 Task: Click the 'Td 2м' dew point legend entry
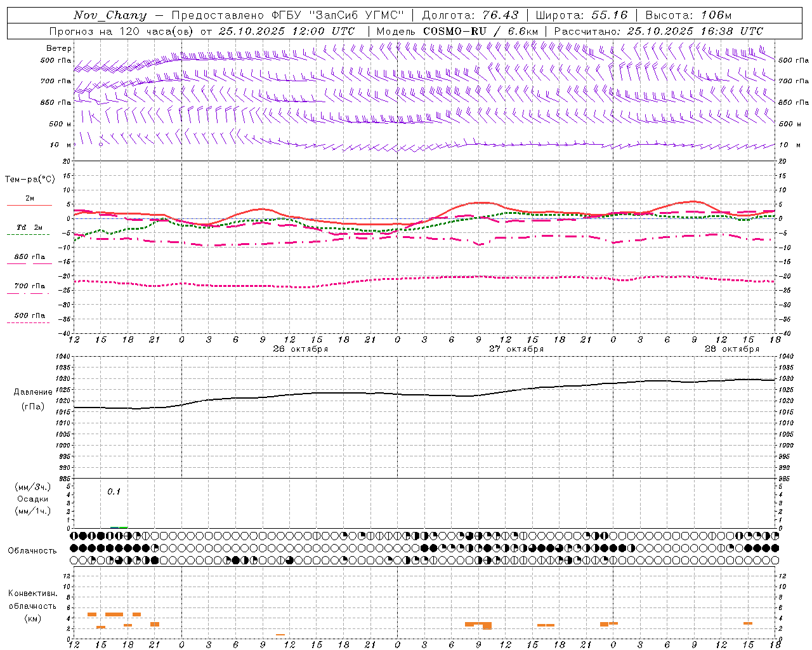(29, 227)
